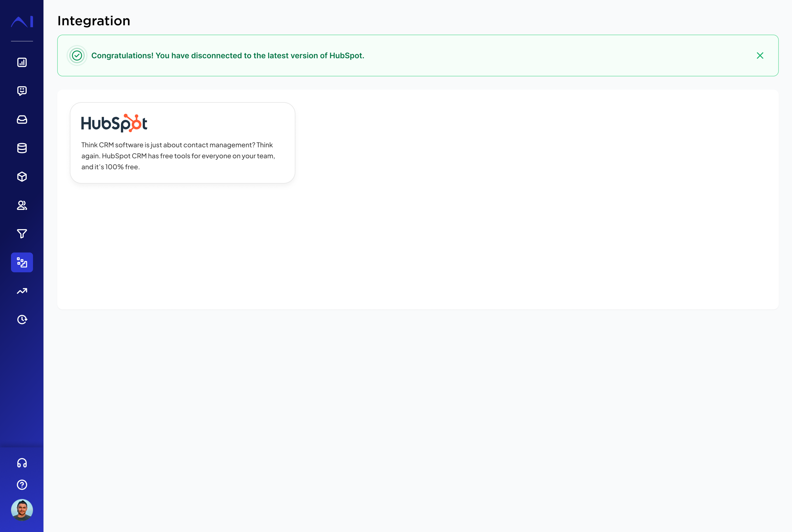Click the 'Think CRM software' description text
The height and width of the screenshot is (532, 792).
point(178,156)
